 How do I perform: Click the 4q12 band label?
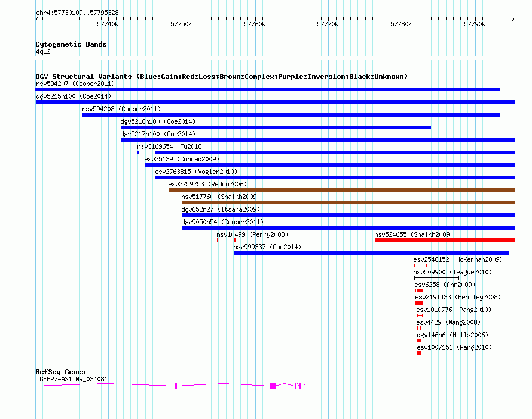43,51
